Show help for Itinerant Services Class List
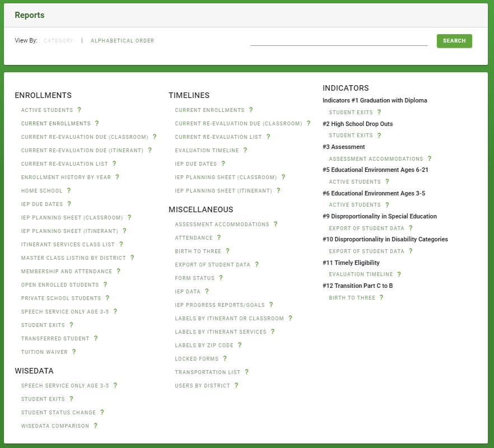This screenshot has height=448, width=494. [121, 244]
